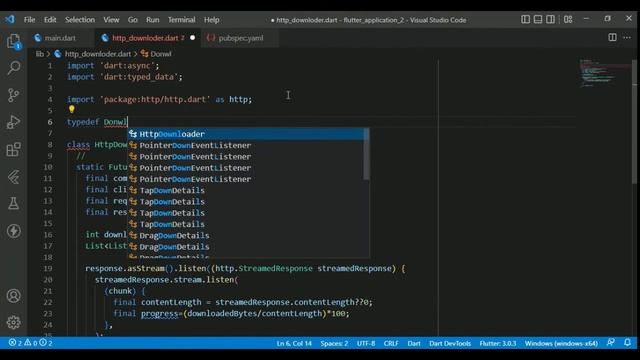Click the editor vertical scrollbar
640x360 pixels.
634,122
